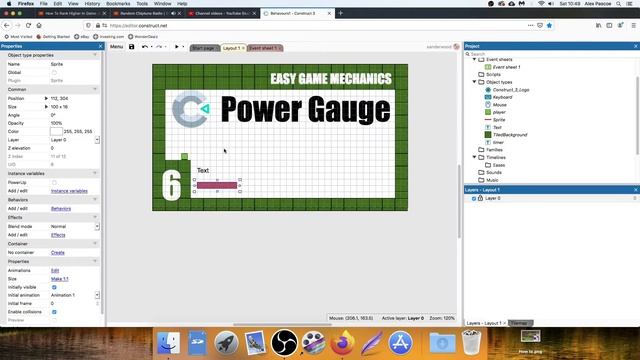Viewport: 640px width, 360px height.
Task: Select Construct_2_Logo object type
Action: [511, 90]
